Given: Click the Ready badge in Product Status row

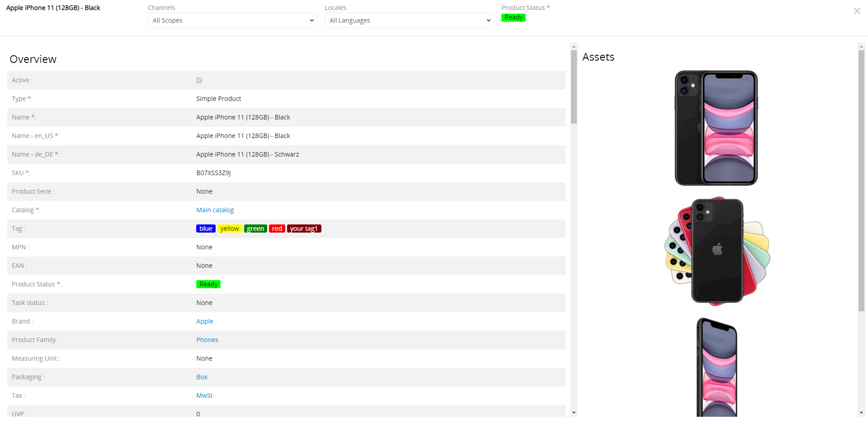Looking at the screenshot, I should pos(208,284).
